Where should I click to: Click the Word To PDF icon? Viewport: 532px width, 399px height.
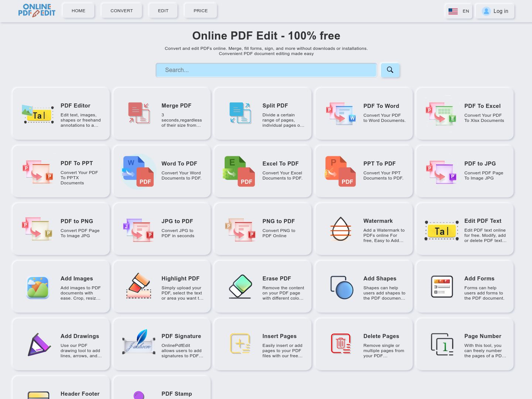tap(139, 171)
